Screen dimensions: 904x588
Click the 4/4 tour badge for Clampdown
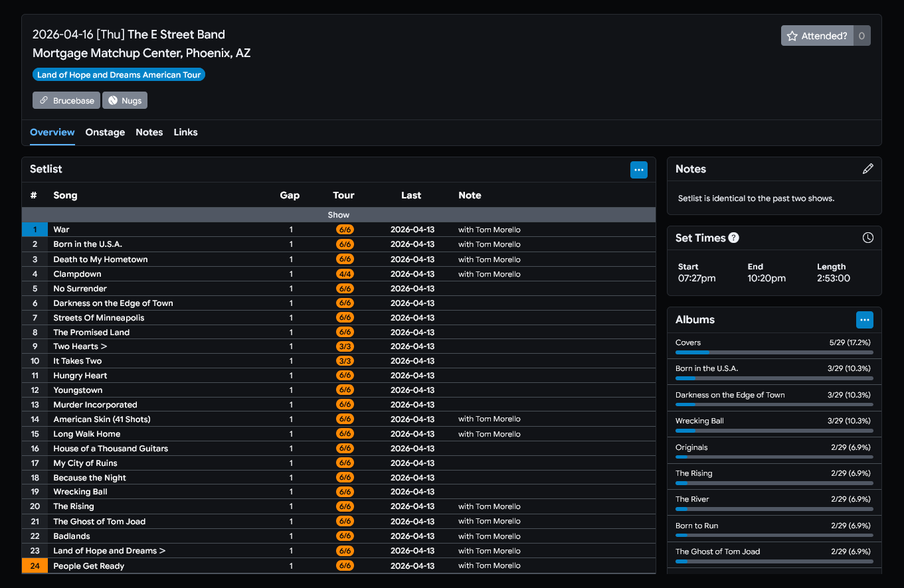344,274
